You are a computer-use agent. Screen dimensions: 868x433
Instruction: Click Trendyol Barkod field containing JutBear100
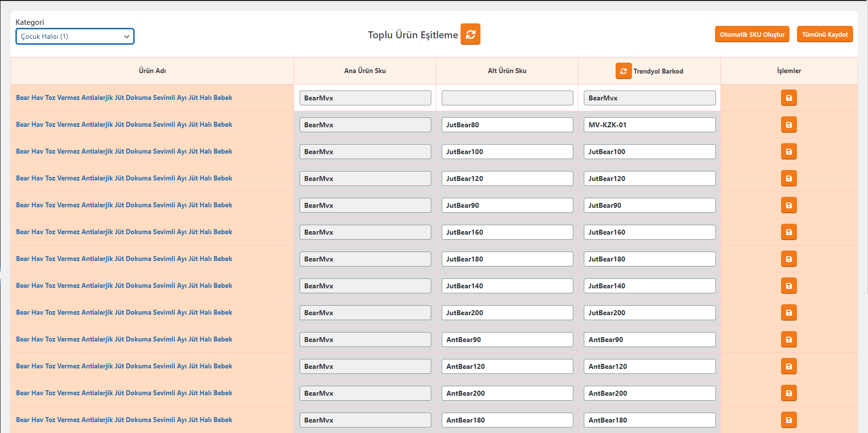649,152
